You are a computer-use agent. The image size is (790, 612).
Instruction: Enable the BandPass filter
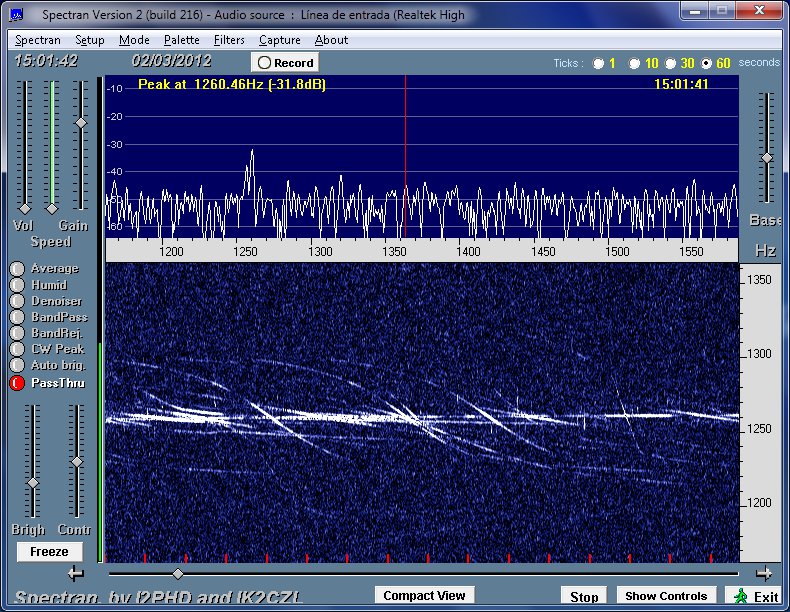point(17,317)
